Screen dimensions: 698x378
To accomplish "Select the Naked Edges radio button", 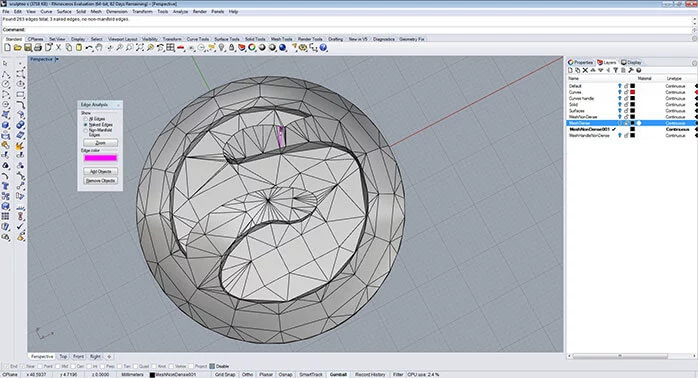I will click(85, 125).
